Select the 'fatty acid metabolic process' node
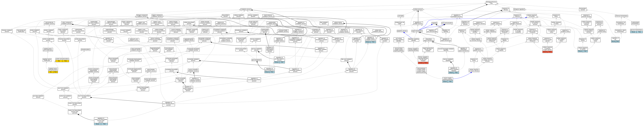 (346, 60)
